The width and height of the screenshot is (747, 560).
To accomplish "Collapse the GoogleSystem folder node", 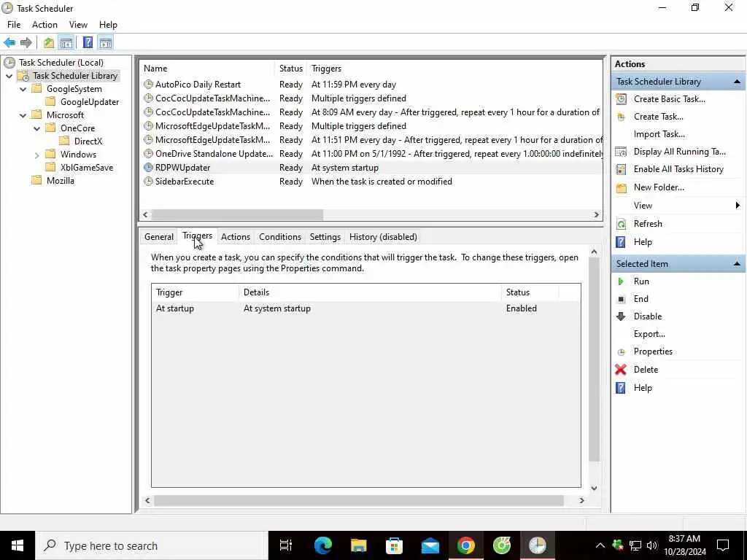I will point(23,89).
